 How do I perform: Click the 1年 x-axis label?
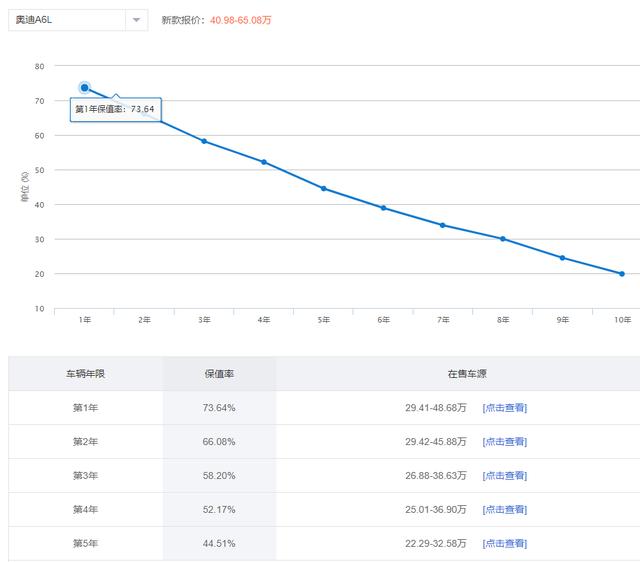[85, 320]
